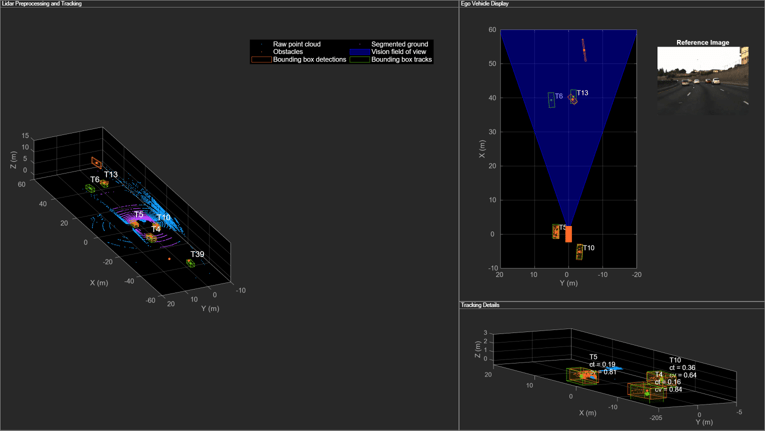
Task: Select the Bounding box tracks legend icon
Action: coord(359,60)
